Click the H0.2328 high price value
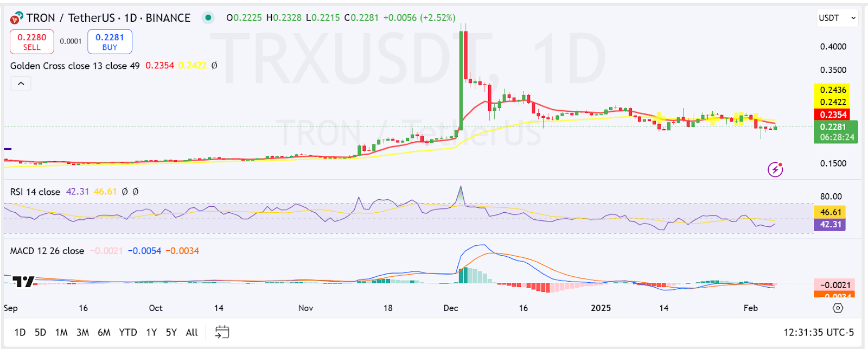868x349 pixels. tap(284, 18)
